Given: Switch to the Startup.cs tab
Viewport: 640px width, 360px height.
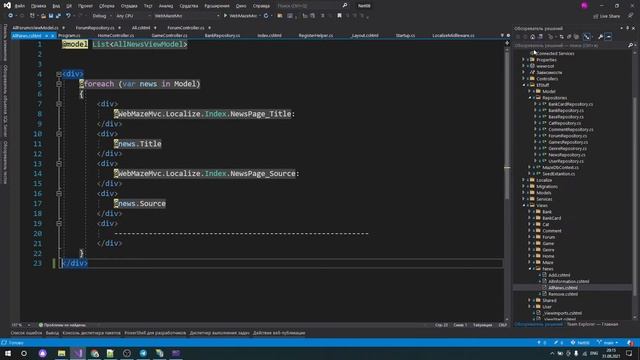Looking at the screenshot, I should [405, 36].
